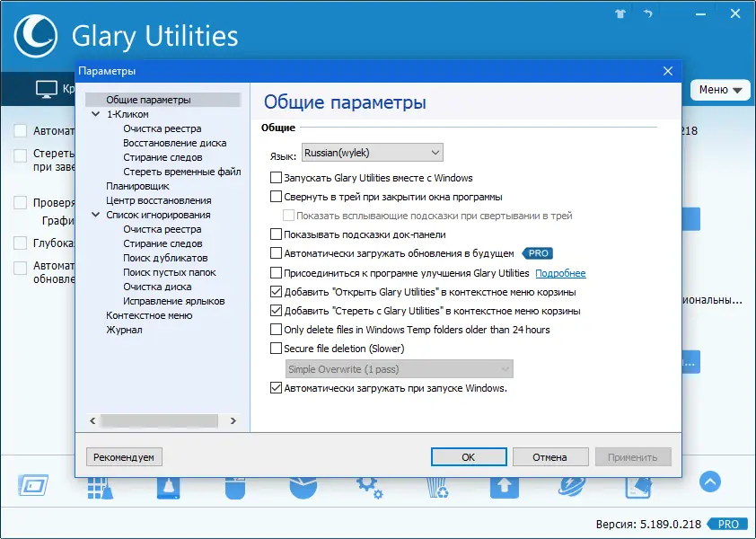This screenshot has height=539, width=756.
Task: Open Контекстное меню settings section
Action: (x=149, y=315)
